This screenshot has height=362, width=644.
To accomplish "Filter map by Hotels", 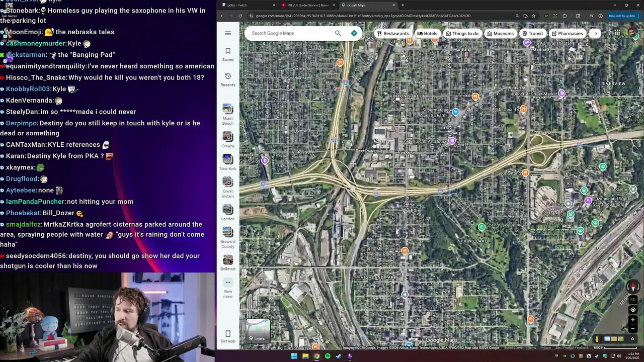I will tap(427, 33).
